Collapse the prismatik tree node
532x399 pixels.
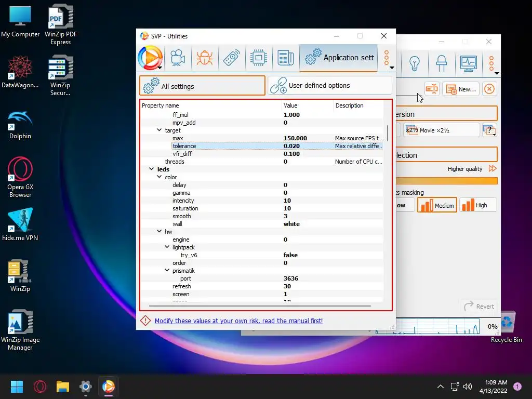pyautogui.click(x=167, y=270)
